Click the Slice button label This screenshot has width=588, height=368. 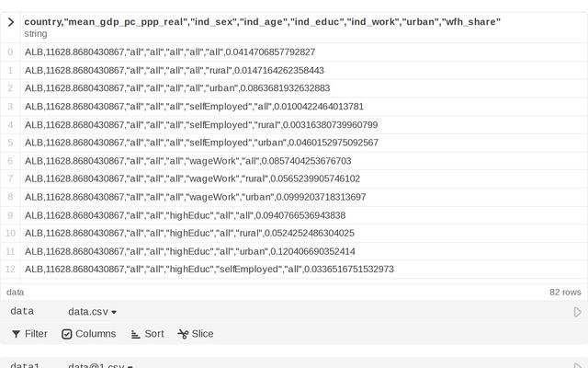tap(202, 334)
